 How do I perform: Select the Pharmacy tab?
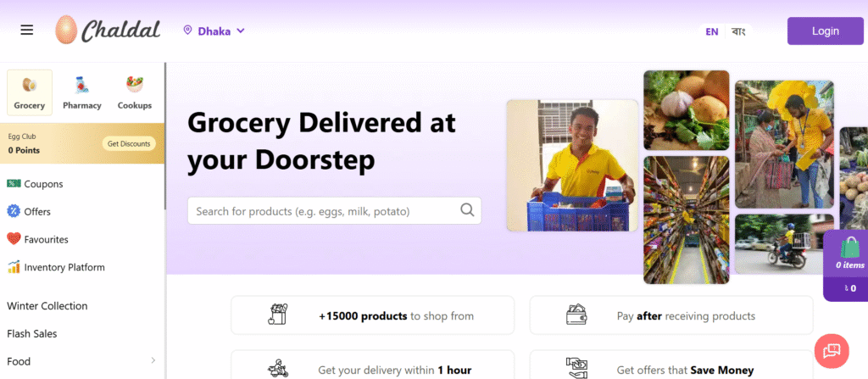point(82,92)
